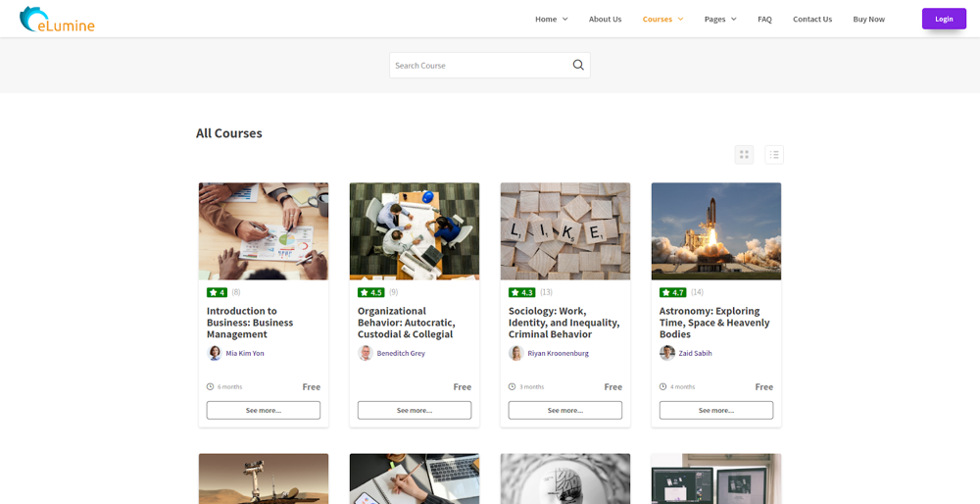980x504 pixels.
Task: Click the green 4.3 star rating badge
Action: click(x=522, y=292)
